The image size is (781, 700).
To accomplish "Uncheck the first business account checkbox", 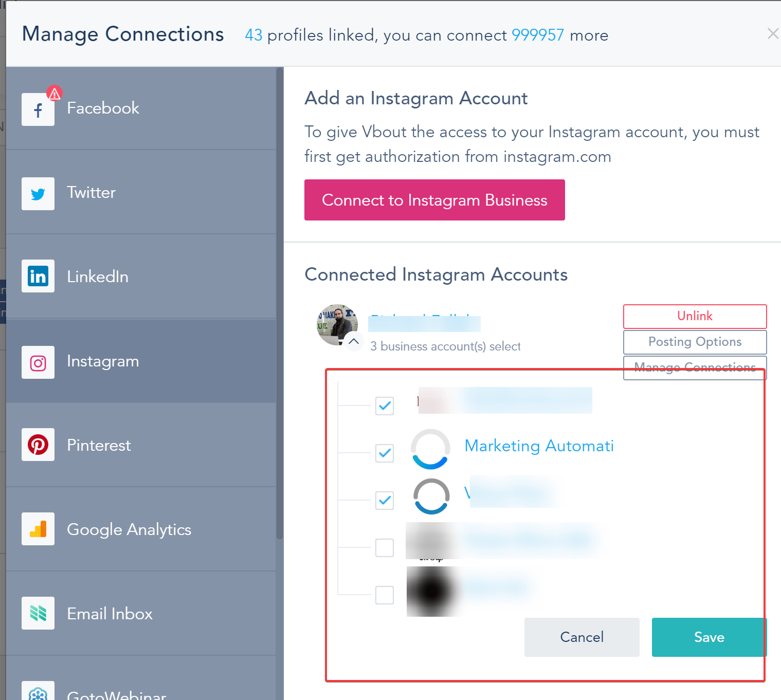I will coord(385,406).
